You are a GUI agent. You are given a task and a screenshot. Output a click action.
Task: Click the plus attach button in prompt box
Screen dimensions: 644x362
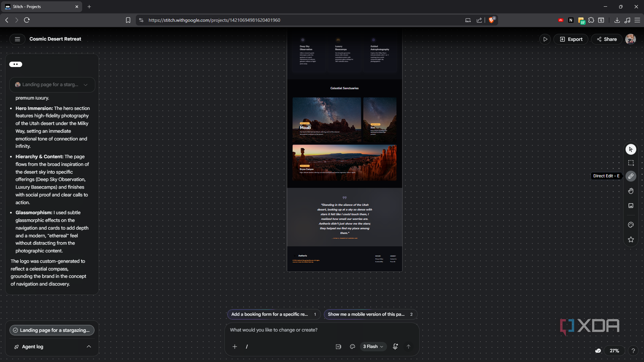[x=235, y=346]
